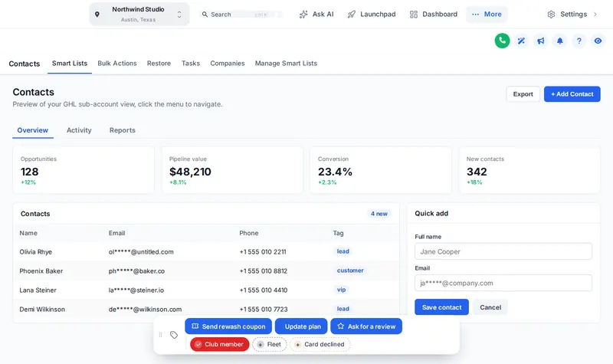Viewport: 613px width, 364px height.
Task: Select the Lana Steiner contact name
Action: (38, 290)
